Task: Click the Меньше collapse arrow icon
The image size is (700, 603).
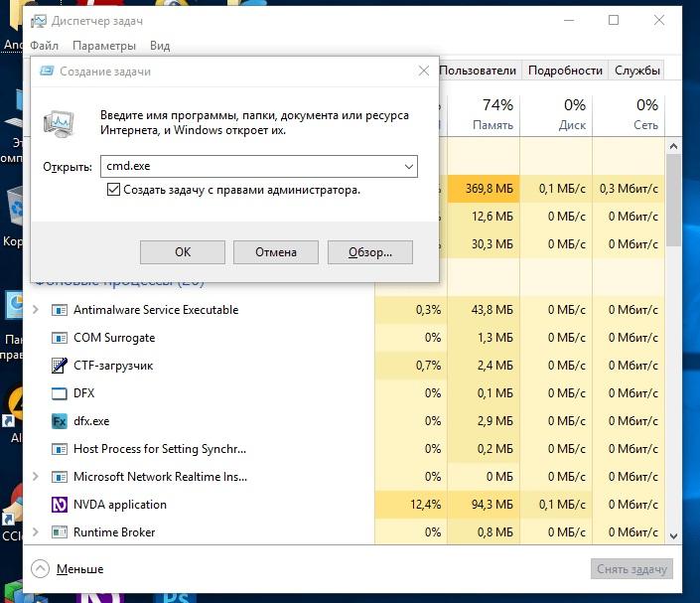Action: (x=40, y=569)
